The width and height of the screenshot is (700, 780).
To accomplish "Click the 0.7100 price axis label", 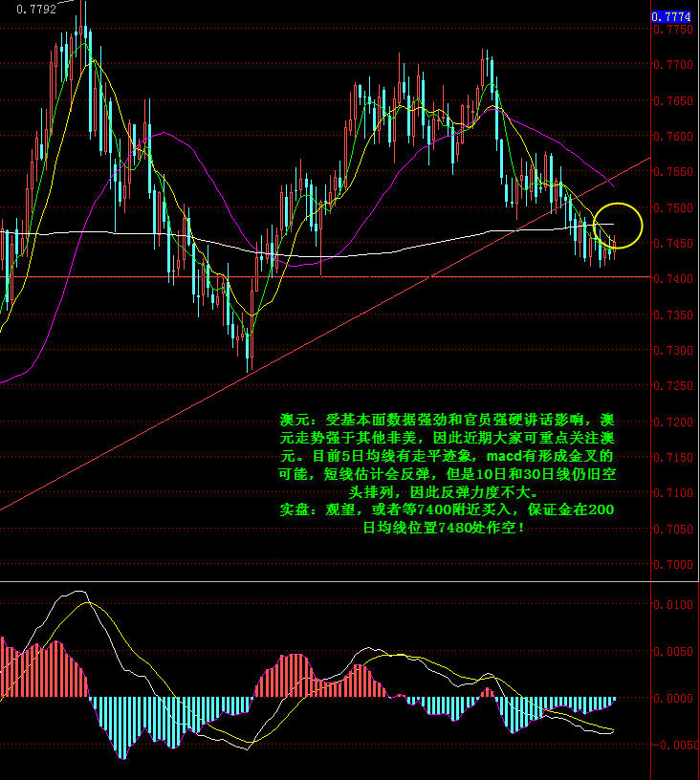I will pos(673,493).
